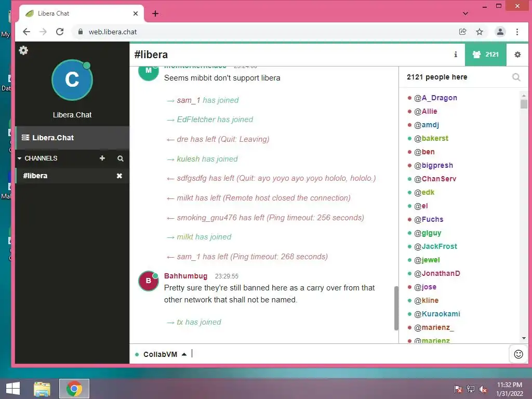Click the Chrome taskbar icon
The height and width of the screenshot is (399, 532).
[x=74, y=389]
